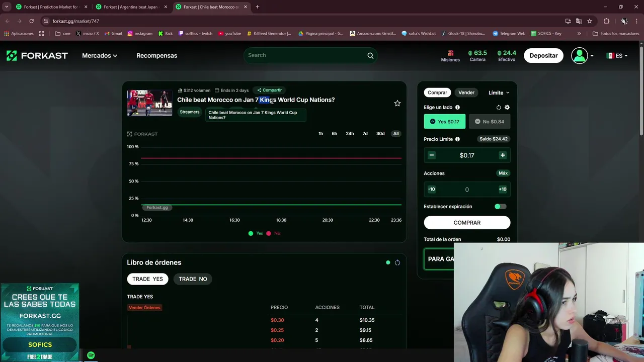
Task: Click the Acciones quantity field
Action: (x=467, y=190)
